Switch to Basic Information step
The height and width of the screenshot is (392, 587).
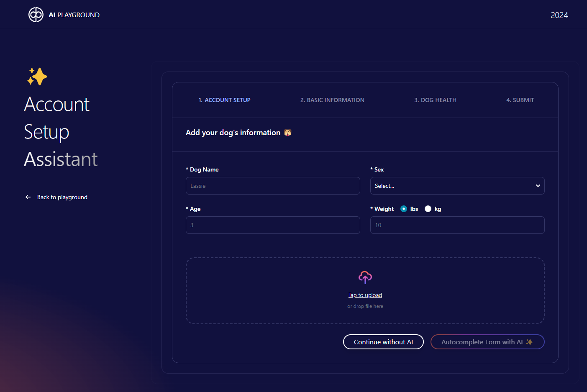click(x=332, y=100)
